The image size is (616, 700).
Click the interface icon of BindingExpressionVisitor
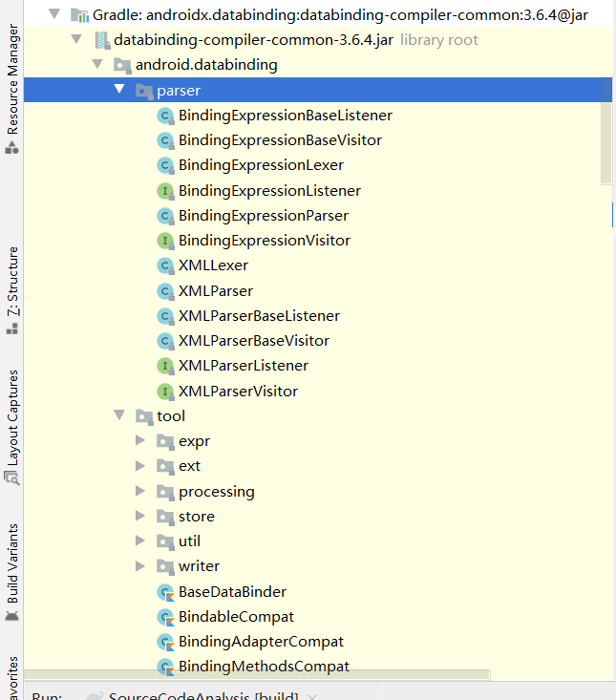click(x=165, y=241)
